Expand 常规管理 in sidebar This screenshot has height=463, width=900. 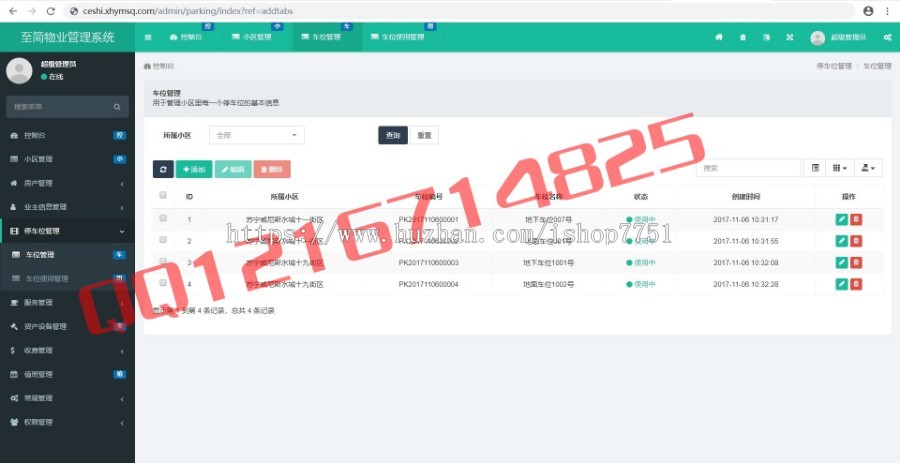pos(67,398)
